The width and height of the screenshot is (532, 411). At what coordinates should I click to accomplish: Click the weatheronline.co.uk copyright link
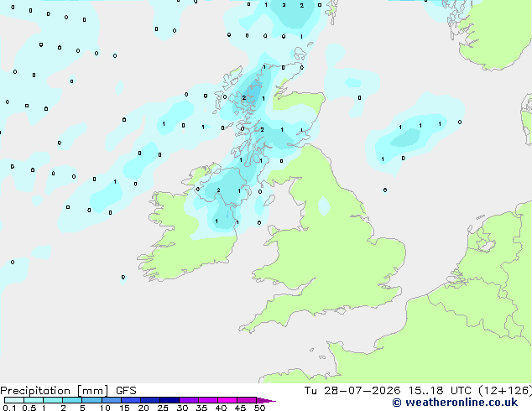pos(455,403)
